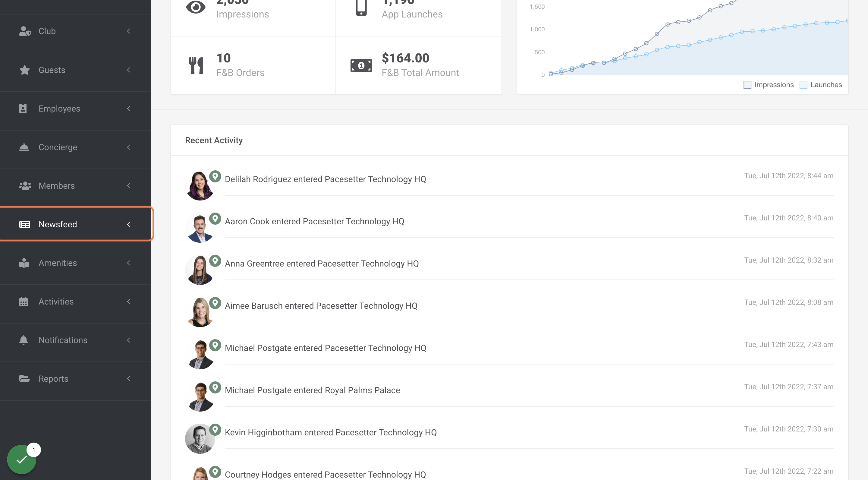Click the Reports folder icon
The image size is (868, 480).
click(25, 379)
